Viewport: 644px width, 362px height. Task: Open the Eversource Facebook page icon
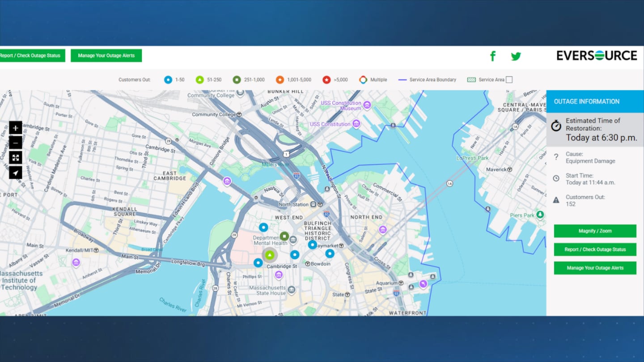[x=493, y=56]
